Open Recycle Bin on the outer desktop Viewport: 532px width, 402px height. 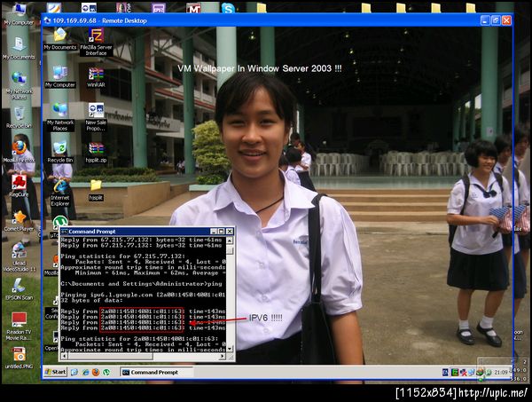point(19,117)
